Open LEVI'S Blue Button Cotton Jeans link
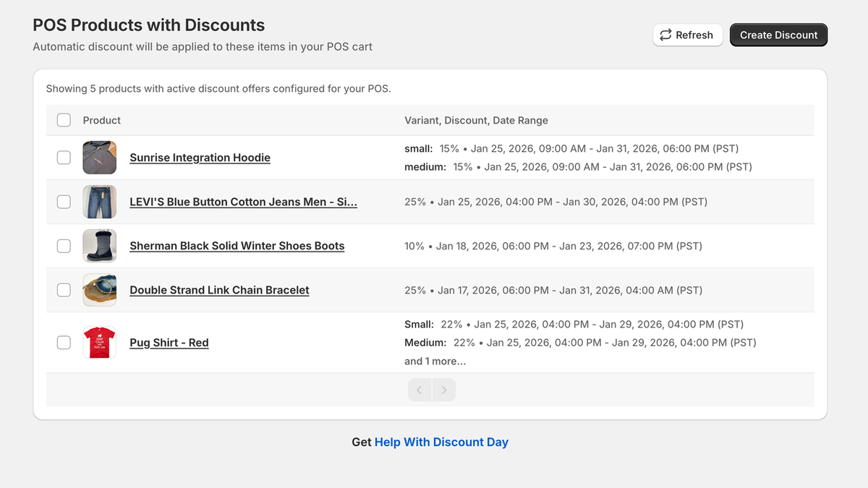The image size is (868, 488). click(243, 202)
